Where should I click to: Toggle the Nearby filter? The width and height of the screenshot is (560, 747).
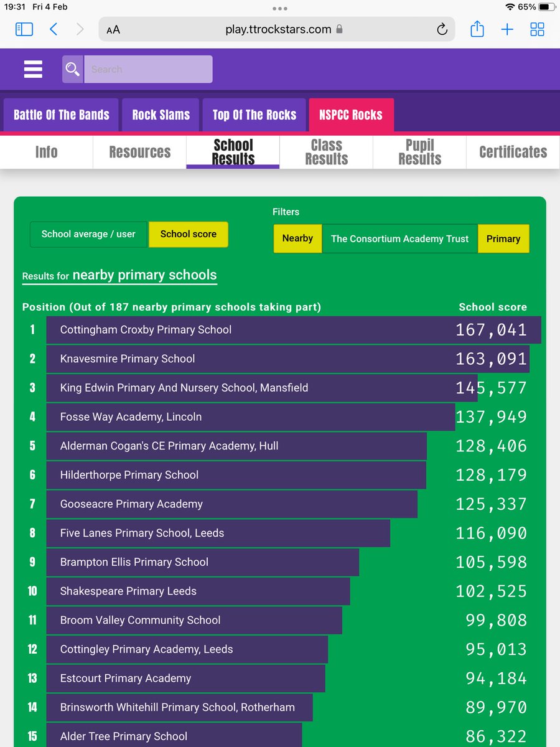coord(297,238)
